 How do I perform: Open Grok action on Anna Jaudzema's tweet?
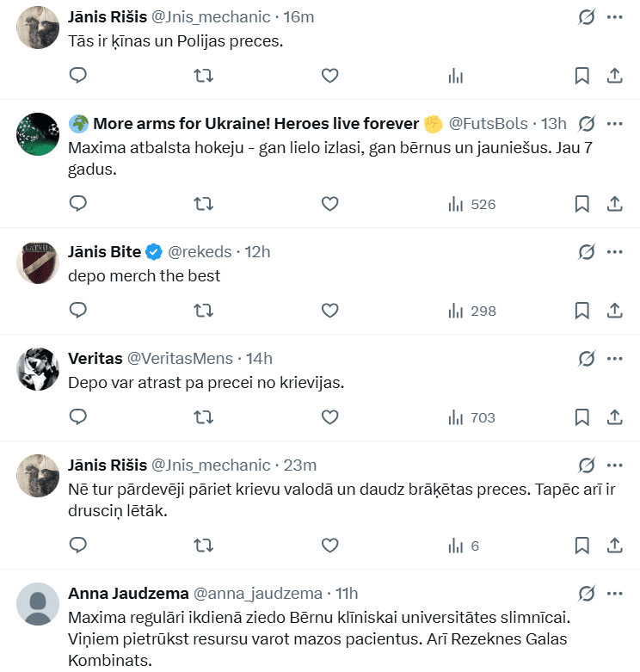point(587,594)
